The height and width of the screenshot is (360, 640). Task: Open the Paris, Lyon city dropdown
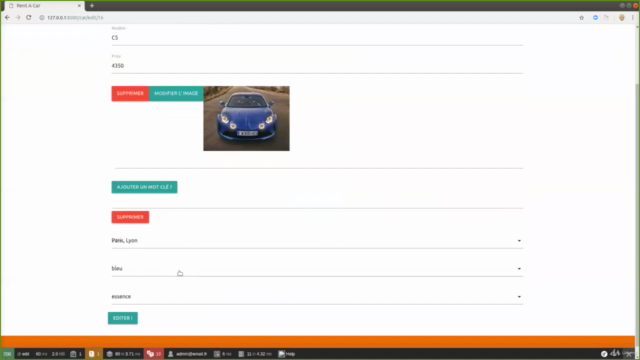coord(317,240)
